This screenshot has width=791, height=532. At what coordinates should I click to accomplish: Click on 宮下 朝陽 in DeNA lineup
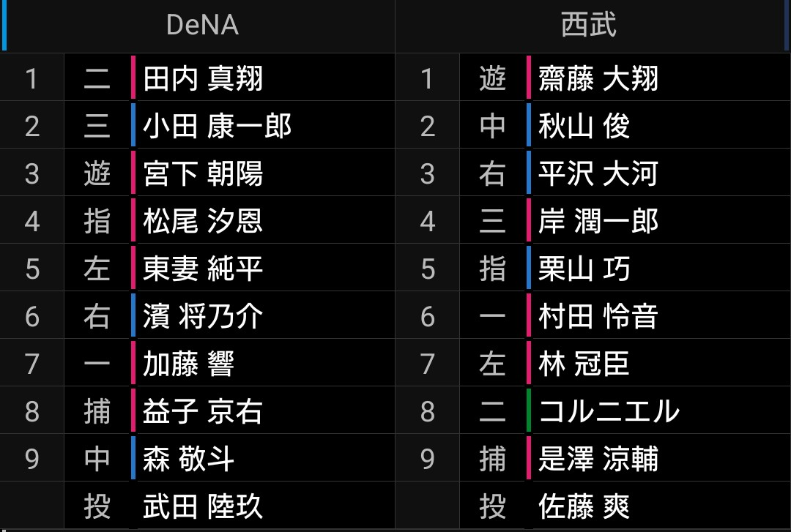(x=203, y=173)
